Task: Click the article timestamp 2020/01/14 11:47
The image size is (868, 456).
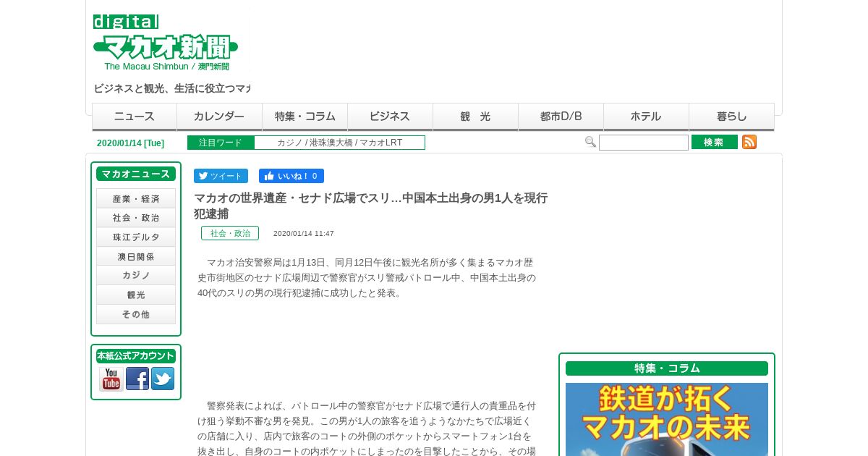Action: 304,234
